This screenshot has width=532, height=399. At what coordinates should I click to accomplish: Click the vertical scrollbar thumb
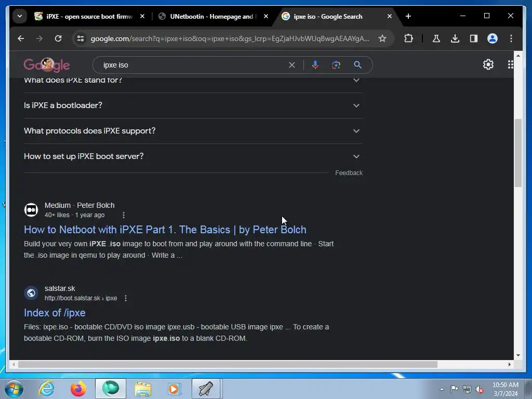(518, 153)
